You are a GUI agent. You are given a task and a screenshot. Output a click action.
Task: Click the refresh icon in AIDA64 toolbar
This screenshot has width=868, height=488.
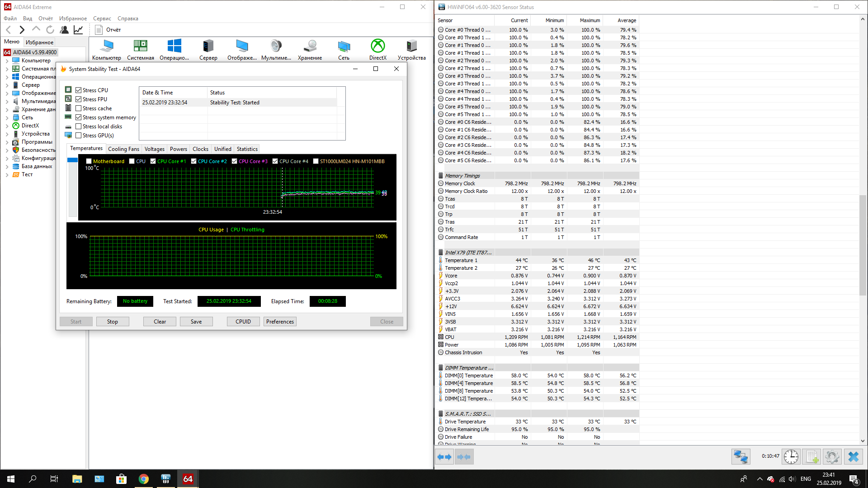pos(50,30)
